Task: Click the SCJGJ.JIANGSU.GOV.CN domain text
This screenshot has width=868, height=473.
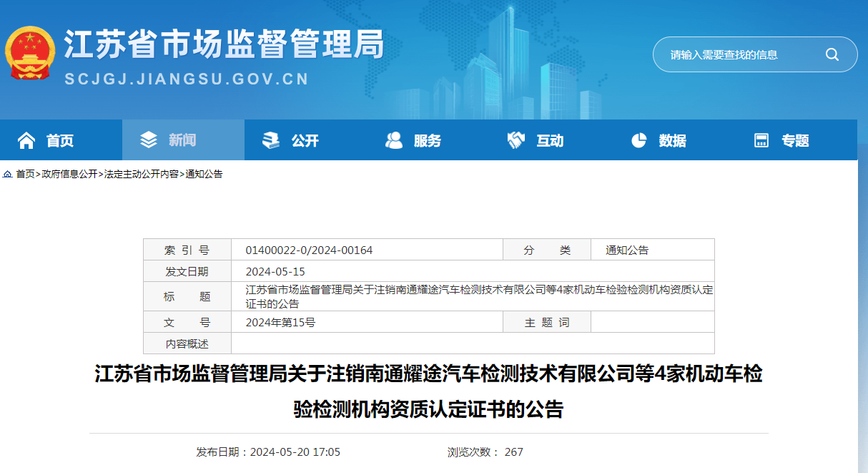Action: coord(187,79)
